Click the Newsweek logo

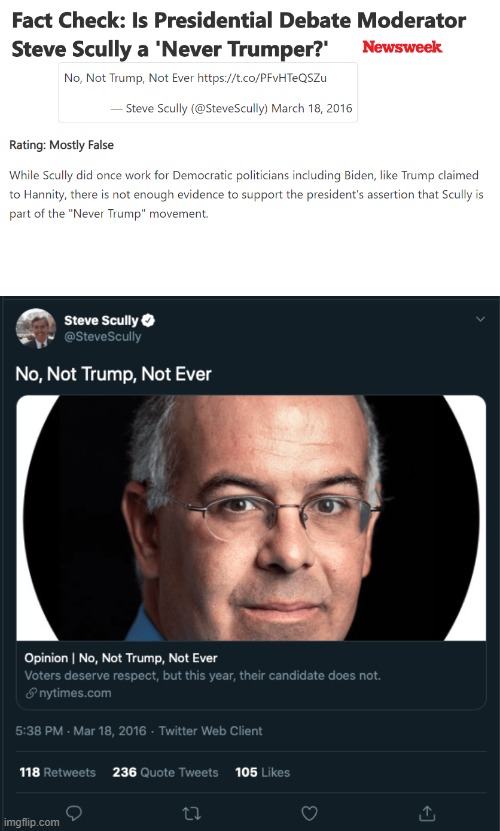coord(402,47)
